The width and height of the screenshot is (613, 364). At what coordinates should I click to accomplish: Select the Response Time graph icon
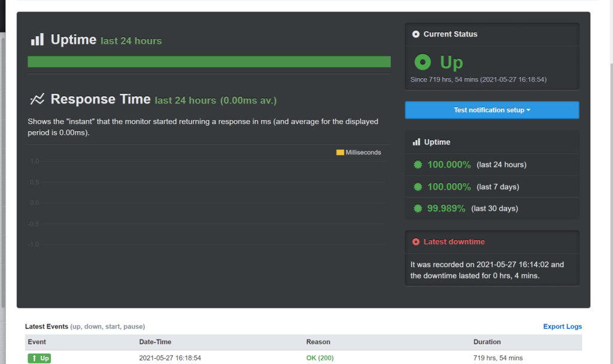click(37, 99)
